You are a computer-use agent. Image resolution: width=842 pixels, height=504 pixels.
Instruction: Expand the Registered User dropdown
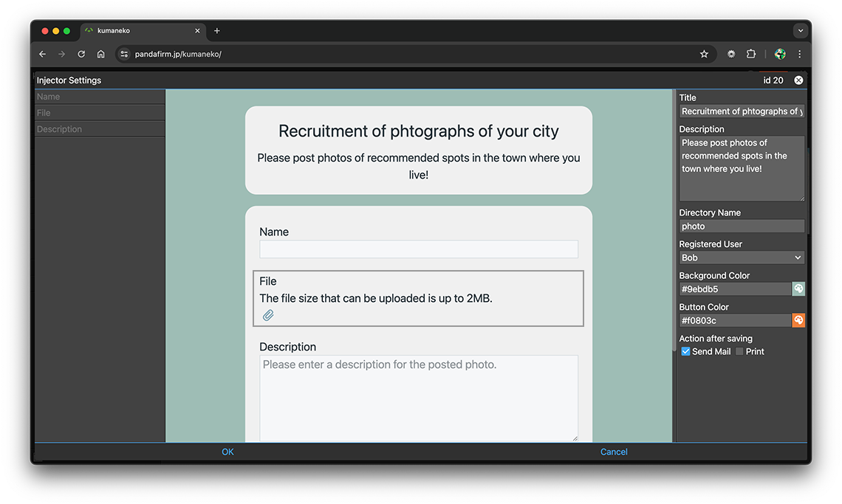pos(742,258)
